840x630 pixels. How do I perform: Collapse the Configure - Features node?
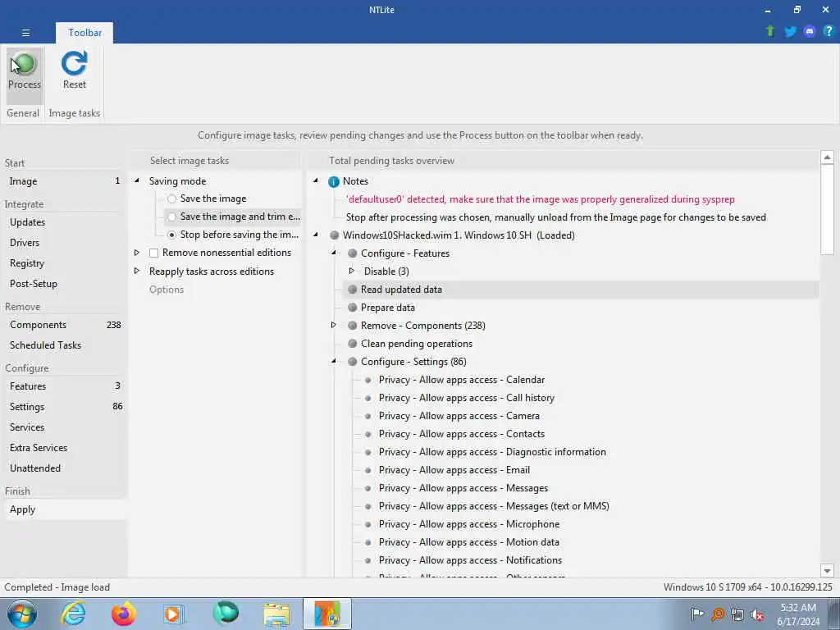334,253
